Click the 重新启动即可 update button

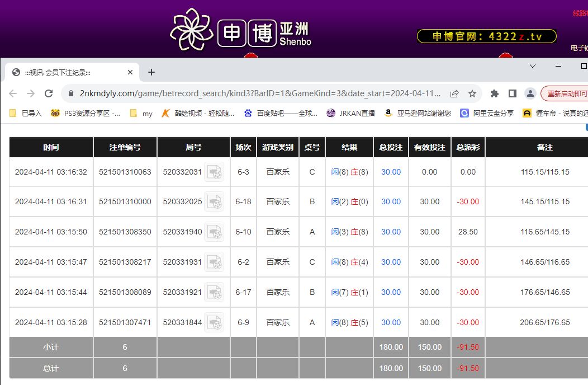point(566,93)
